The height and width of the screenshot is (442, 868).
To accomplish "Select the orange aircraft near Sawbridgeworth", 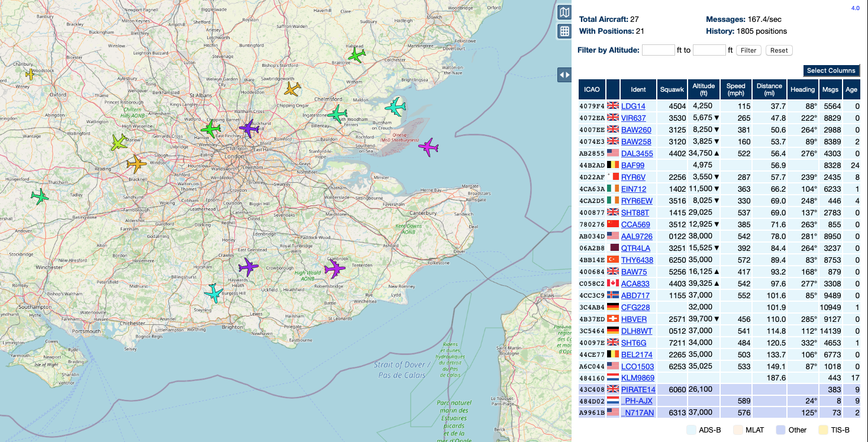I will [292, 89].
